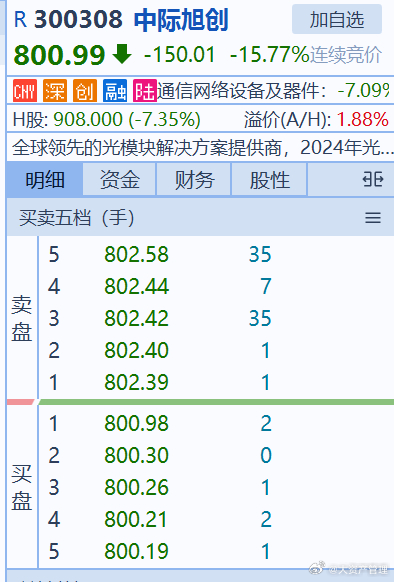Select buy level 5 price 800.19
The image size is (394, 582).
pos(136,551)
